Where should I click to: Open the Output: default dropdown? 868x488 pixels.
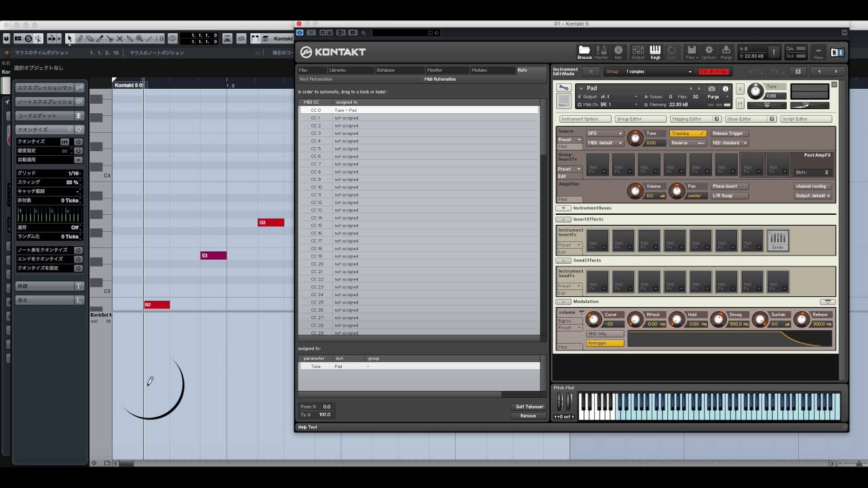click(x=812, y=196)
